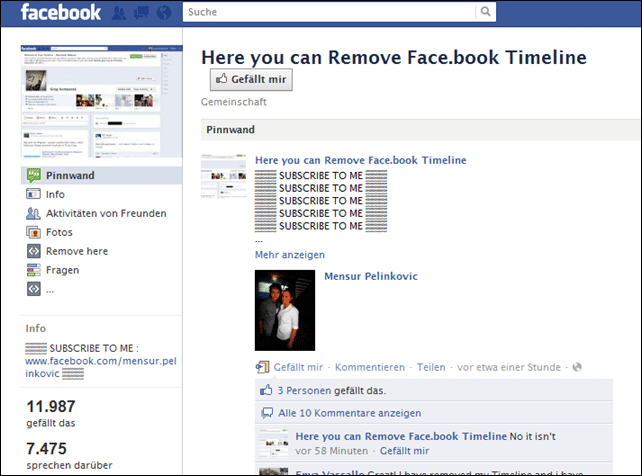Click into the Suche search field

pos(329,12)
